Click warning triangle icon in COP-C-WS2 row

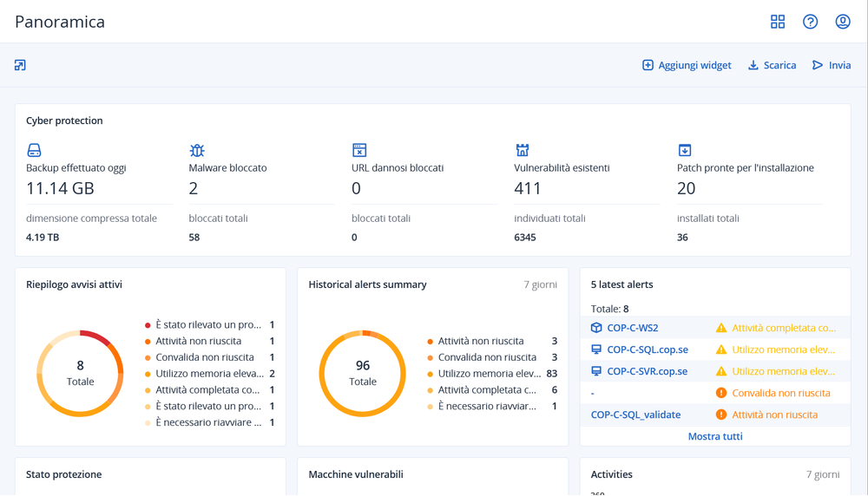coord(720,328)
